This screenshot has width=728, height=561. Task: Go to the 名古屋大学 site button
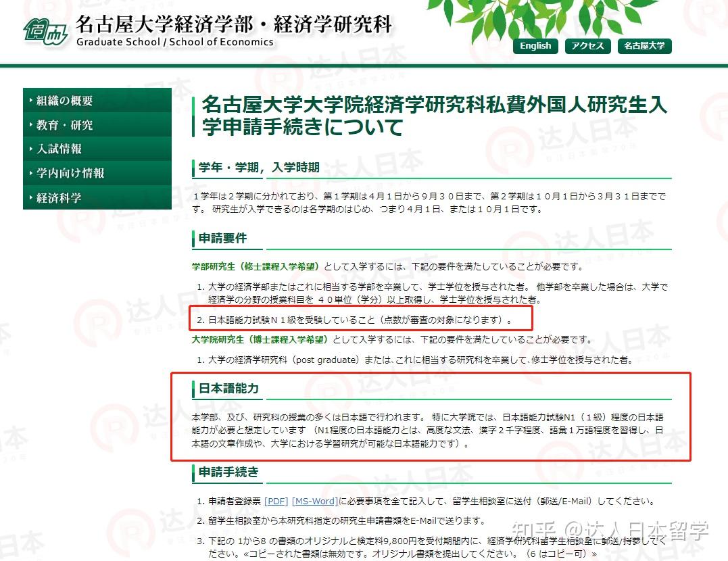pyautogui.click(x=644, y=46)
